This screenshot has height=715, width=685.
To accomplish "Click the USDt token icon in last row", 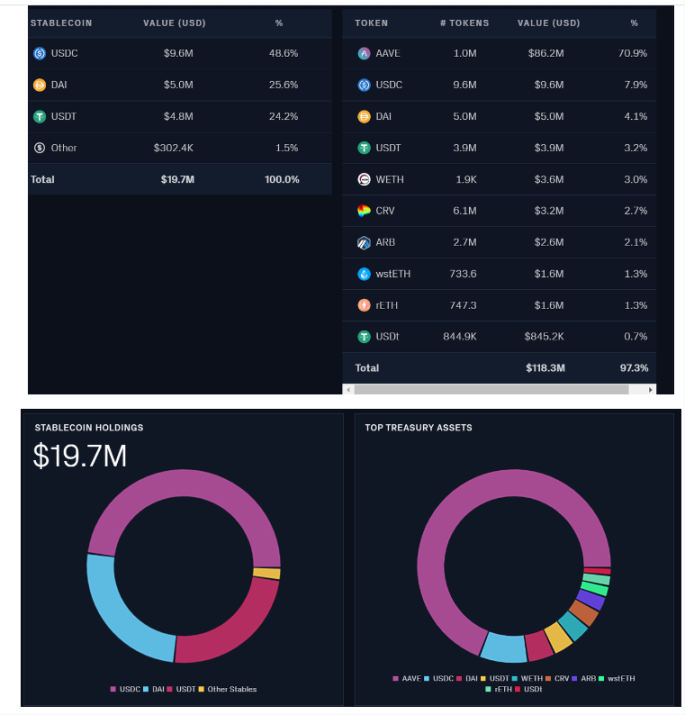I will [364, 337].
